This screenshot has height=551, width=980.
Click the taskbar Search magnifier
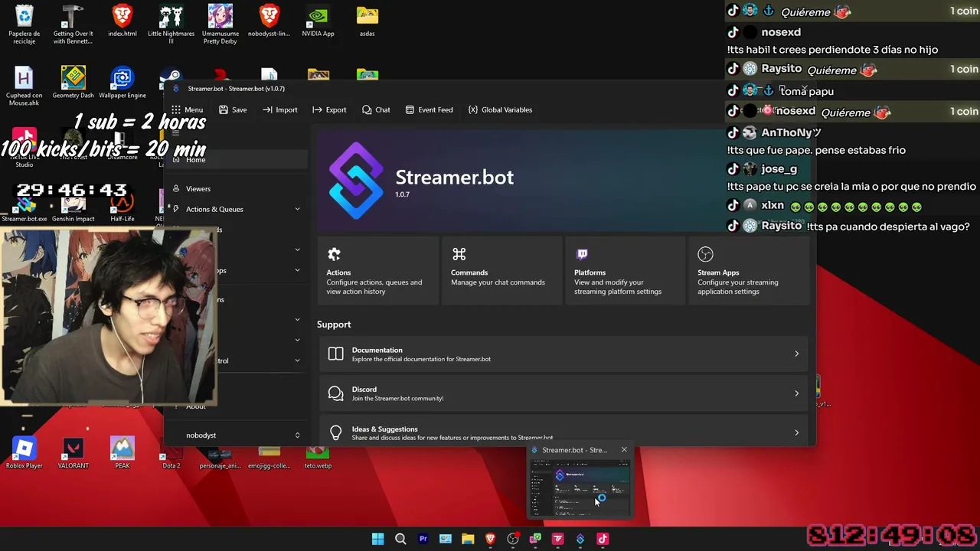(x=400, y=539)
